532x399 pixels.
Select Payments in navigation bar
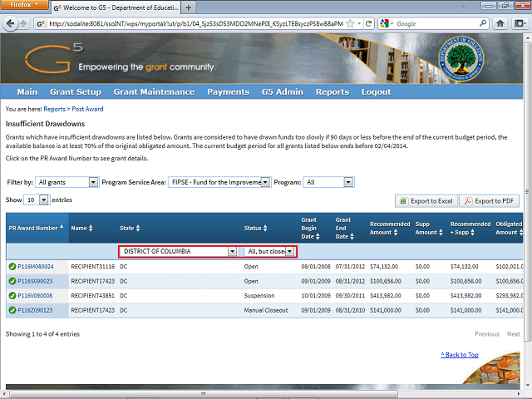pos(228,91)
